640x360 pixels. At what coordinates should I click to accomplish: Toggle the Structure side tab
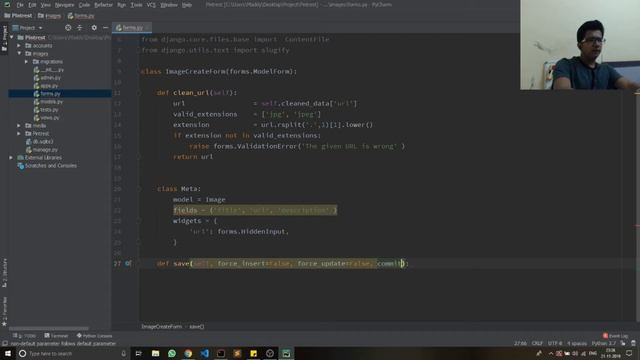4,273
